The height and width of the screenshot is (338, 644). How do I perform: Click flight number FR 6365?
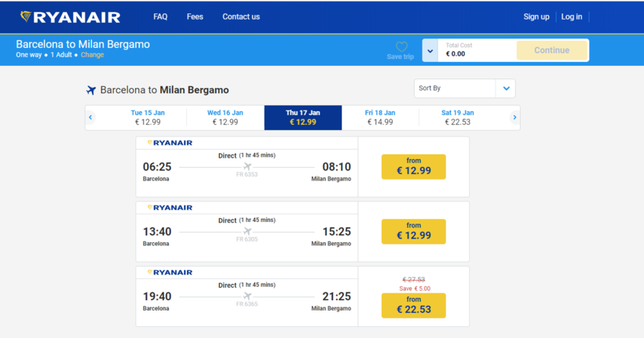pyautogui.click(x=247, y=304)
